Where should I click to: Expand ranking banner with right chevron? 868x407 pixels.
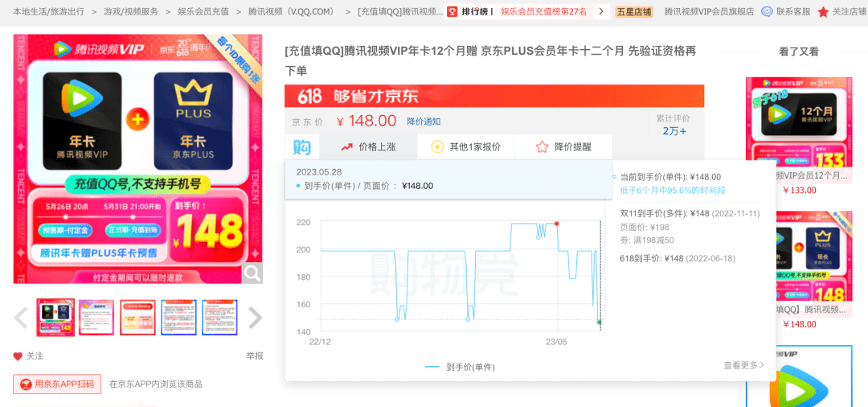click(601, 11)
